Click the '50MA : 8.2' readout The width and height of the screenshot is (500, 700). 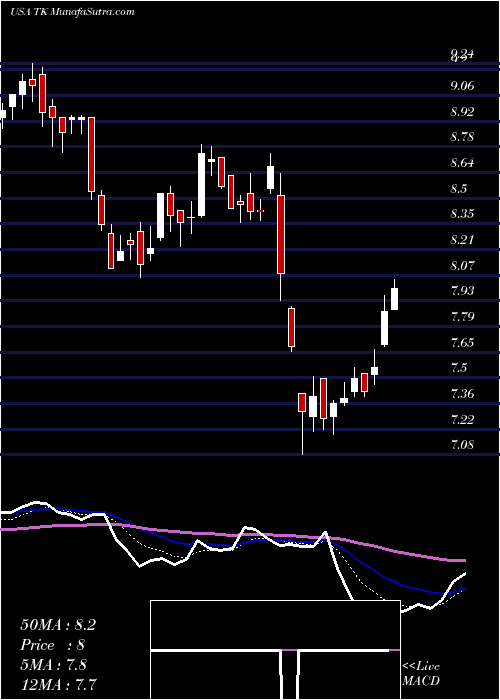pos(58,625)
